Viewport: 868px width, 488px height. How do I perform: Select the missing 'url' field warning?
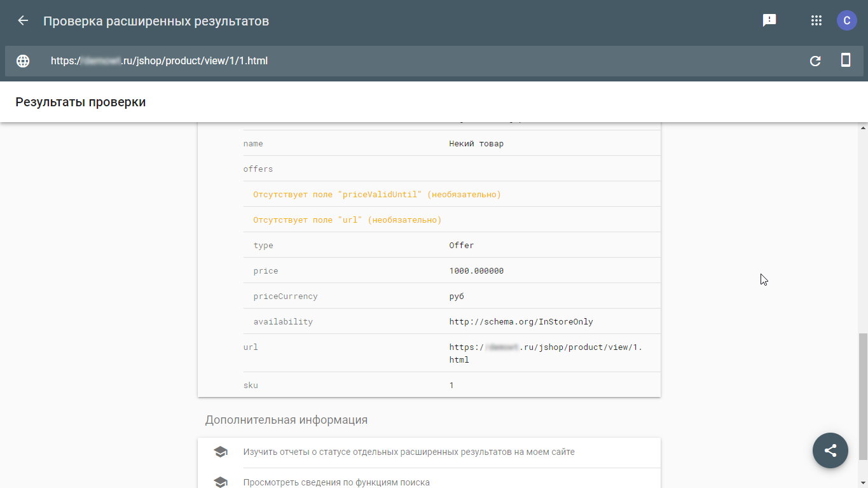point(347,220)
